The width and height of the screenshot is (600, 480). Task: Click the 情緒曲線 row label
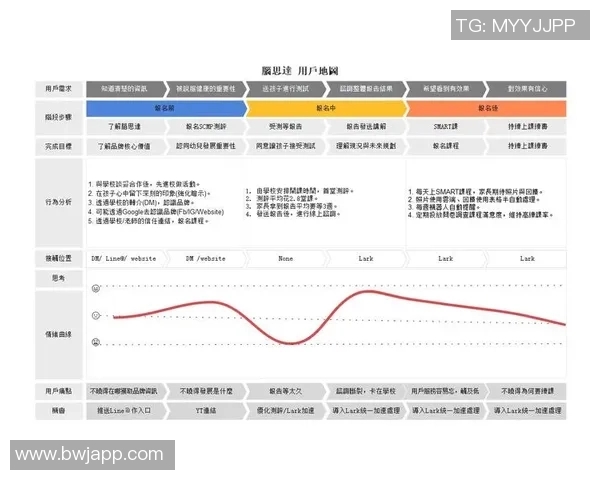[x=59, y=333]
